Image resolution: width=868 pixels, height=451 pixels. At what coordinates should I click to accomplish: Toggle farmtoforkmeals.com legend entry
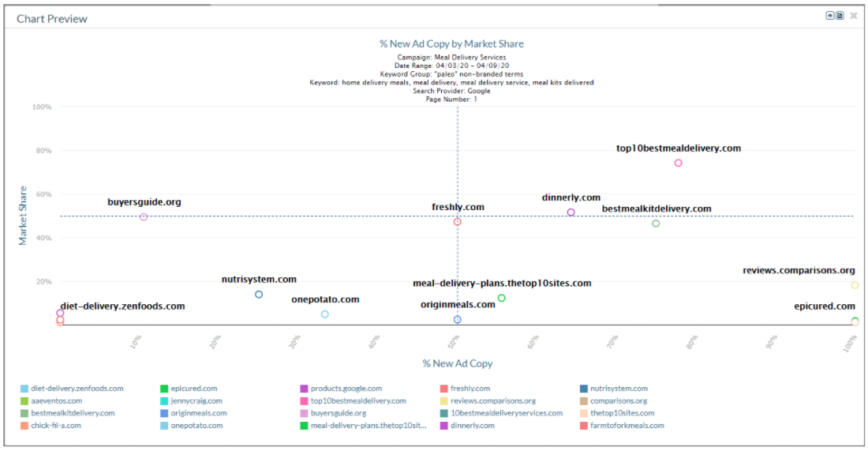623,426
